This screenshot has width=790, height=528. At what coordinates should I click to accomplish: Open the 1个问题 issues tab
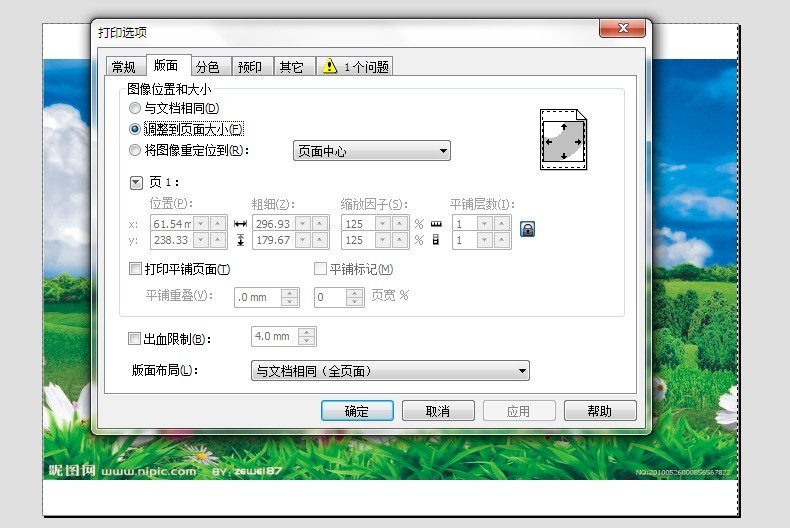pos(355,67)
